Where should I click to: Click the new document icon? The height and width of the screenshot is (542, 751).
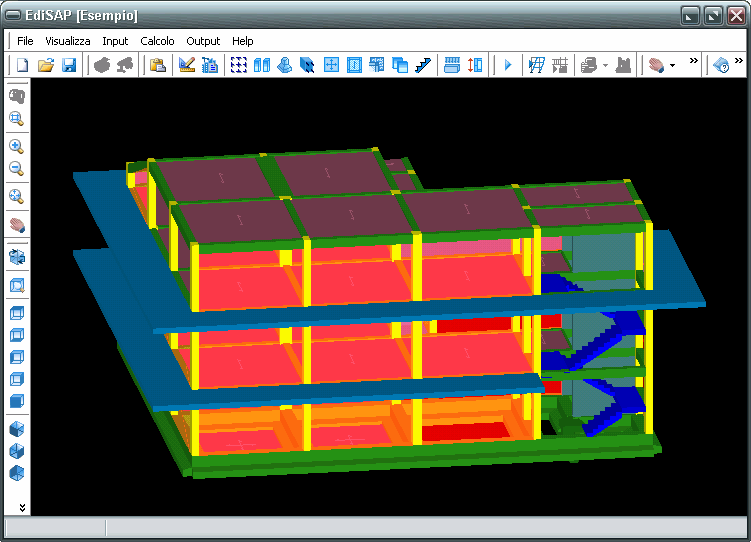[x=22, y=65]
